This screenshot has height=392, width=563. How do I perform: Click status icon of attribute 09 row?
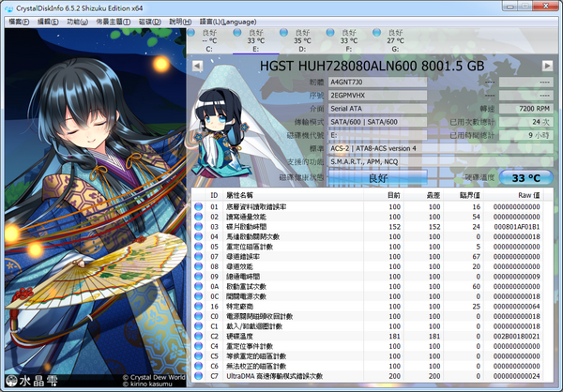pyautogui.click(x=198, y=277)
